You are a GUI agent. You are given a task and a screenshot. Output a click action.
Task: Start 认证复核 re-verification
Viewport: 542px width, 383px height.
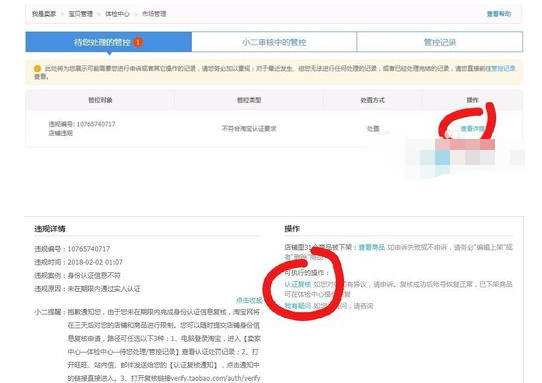tap(298, 284)
